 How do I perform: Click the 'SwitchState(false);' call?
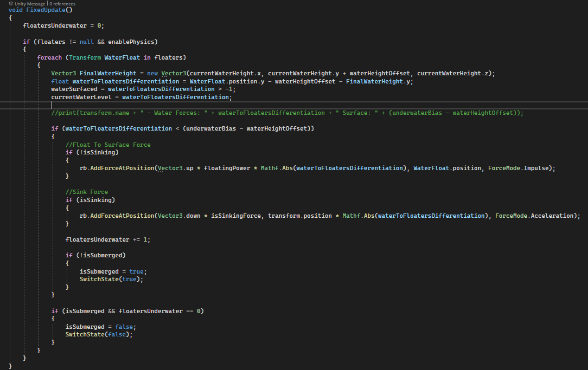tap(99, 334)
